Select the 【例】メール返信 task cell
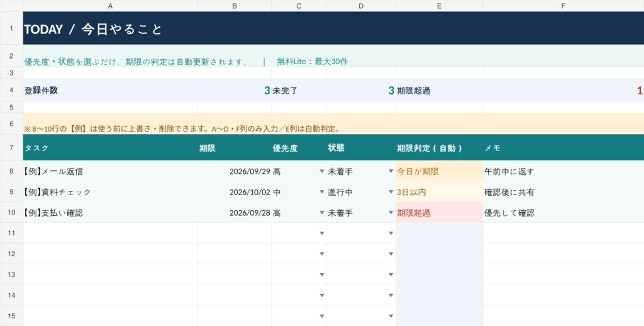 click(x=111, y=171)
